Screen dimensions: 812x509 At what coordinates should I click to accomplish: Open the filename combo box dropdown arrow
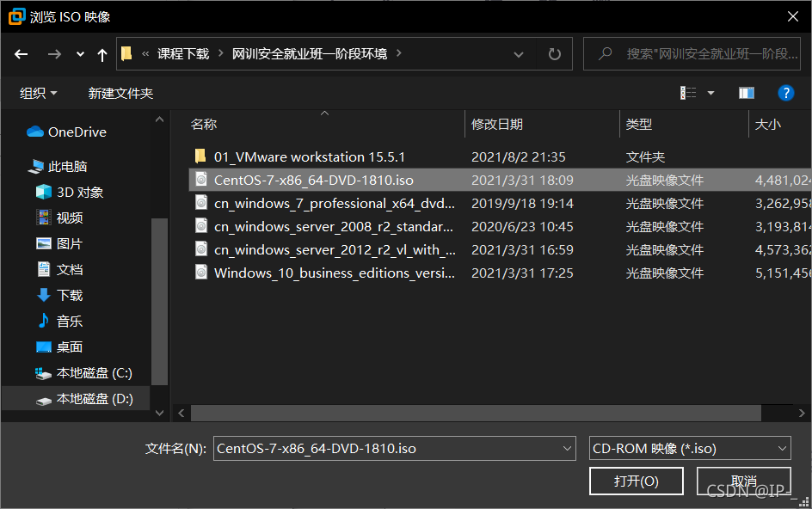tap(567, 449)
